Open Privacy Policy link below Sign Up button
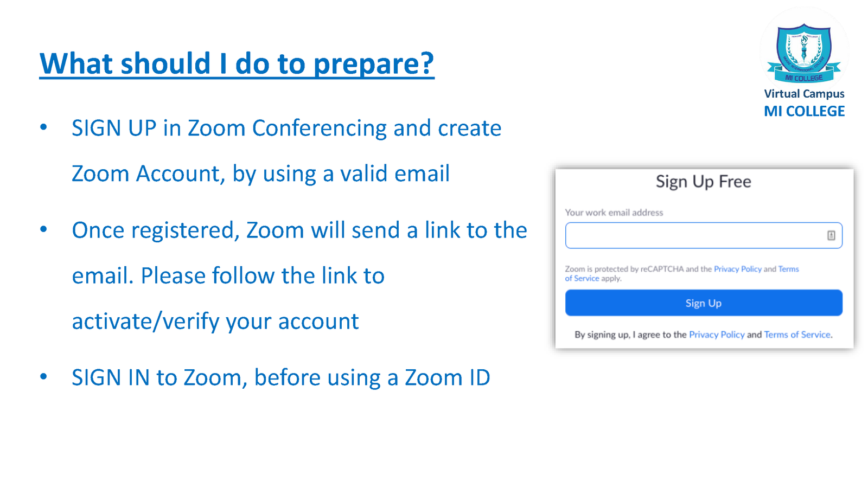868x488 pixels. 717,335
